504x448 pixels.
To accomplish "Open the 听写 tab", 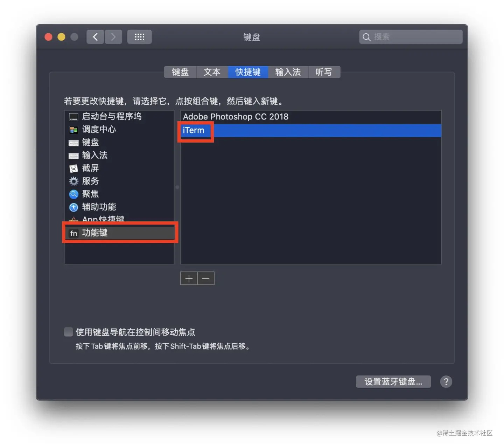I will coord(324,72).
